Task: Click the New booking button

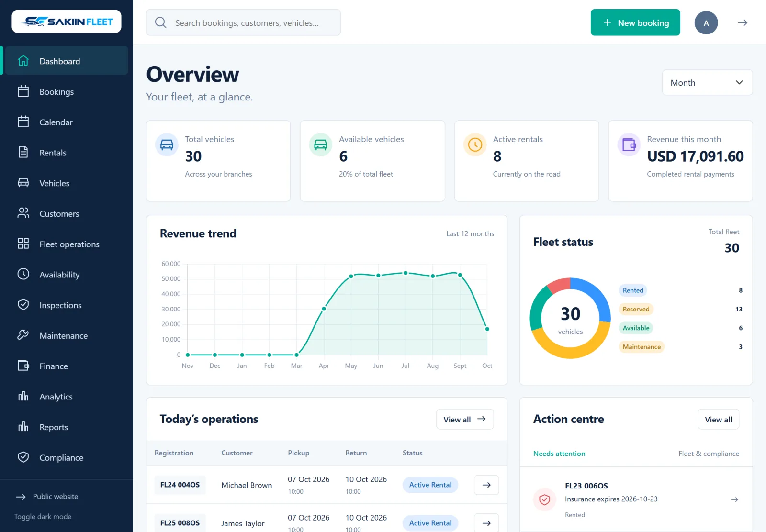Action: 635,22
